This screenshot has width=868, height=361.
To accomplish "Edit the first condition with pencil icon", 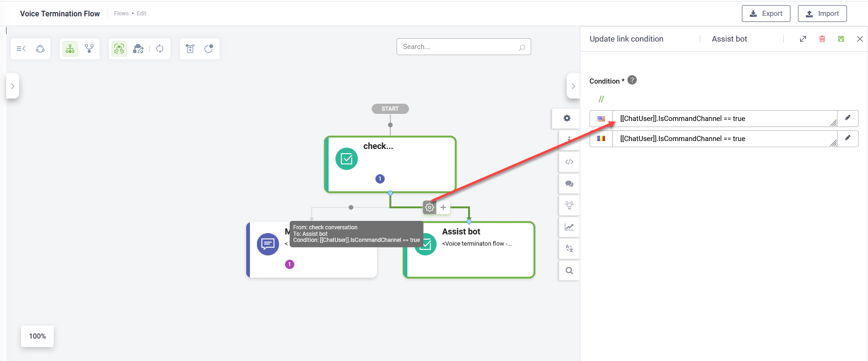I will coord(847,118).
